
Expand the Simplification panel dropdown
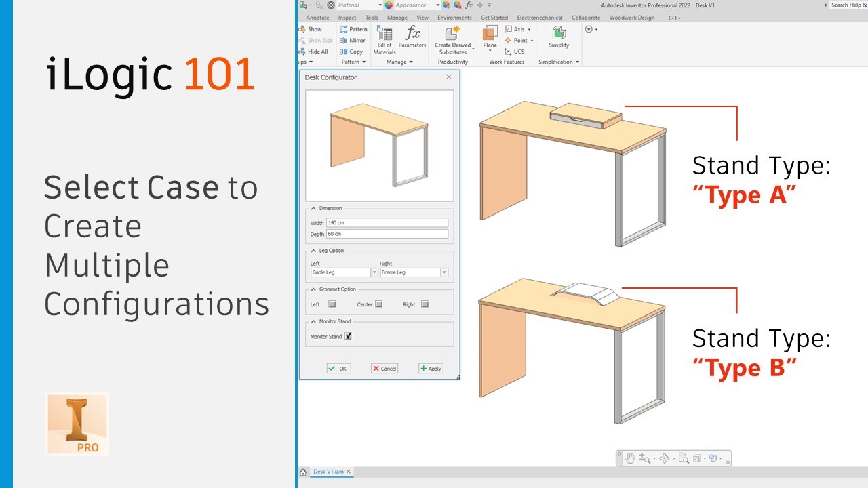coord(577,62)
